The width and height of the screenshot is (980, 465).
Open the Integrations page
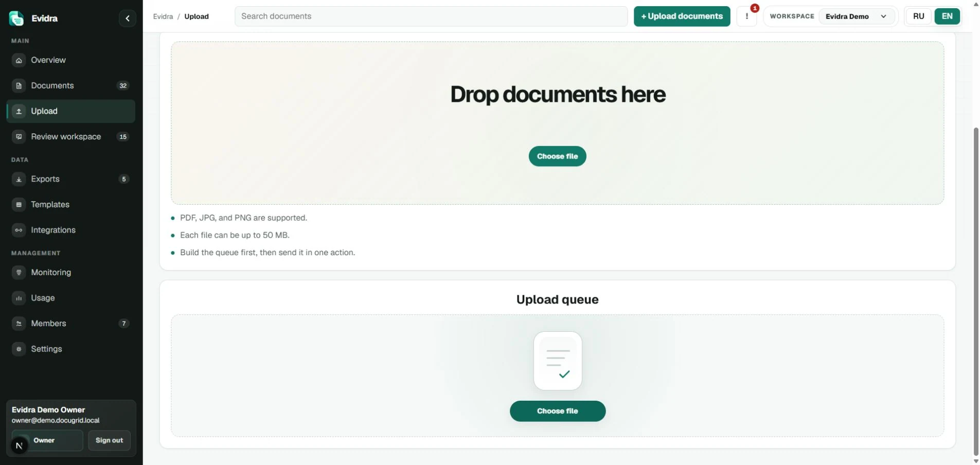click(x=70, y=230)
